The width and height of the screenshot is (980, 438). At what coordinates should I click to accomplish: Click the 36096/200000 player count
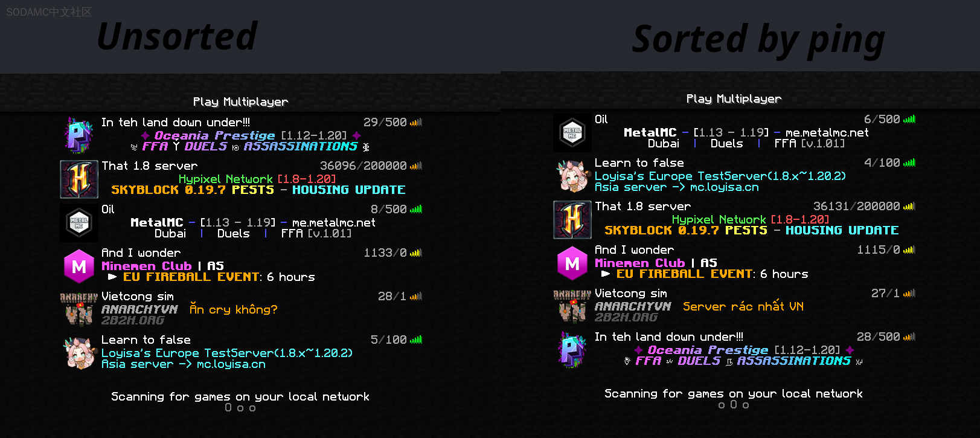tap(363, 166)
